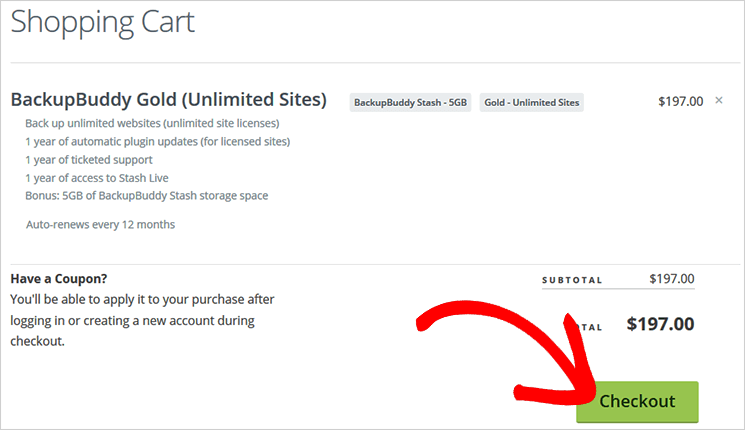Click the coupon explanation paragraph text
Screen dimensions: 745x430
[x=143, y=320]
